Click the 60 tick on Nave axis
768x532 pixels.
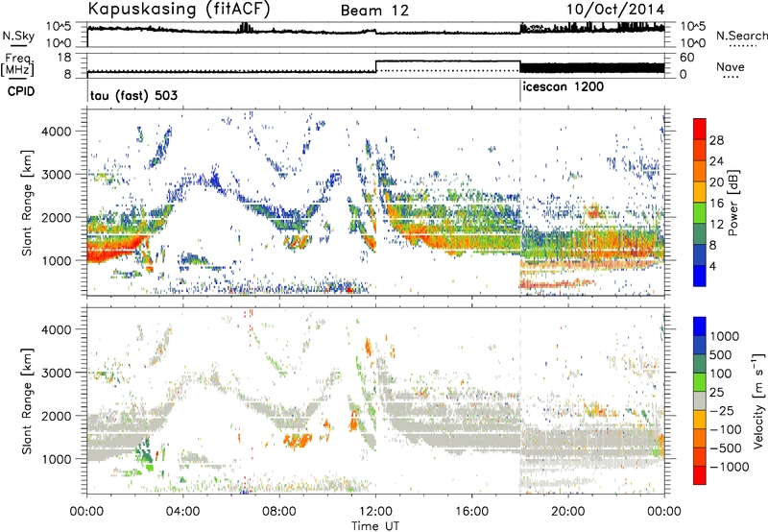(687, 58)
